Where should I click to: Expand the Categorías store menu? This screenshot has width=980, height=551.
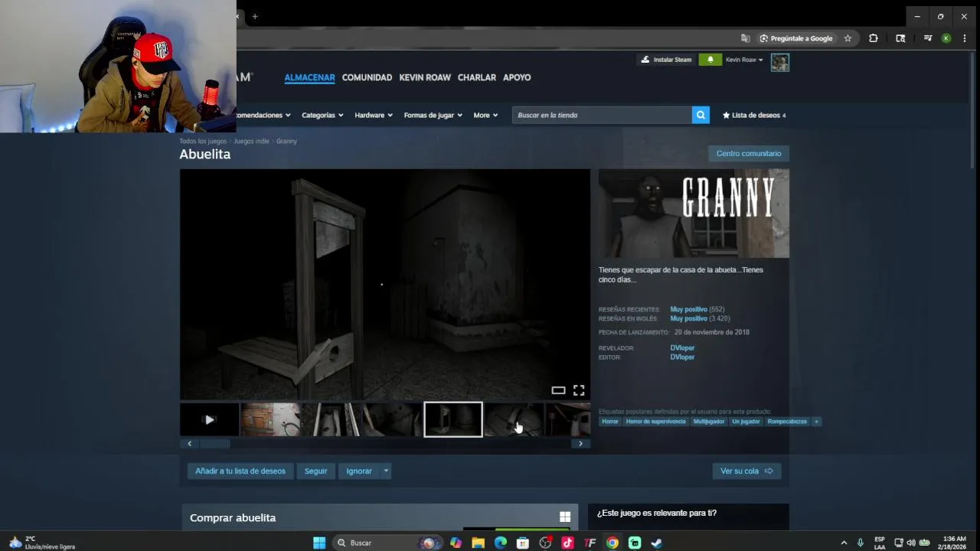[322, 115]
